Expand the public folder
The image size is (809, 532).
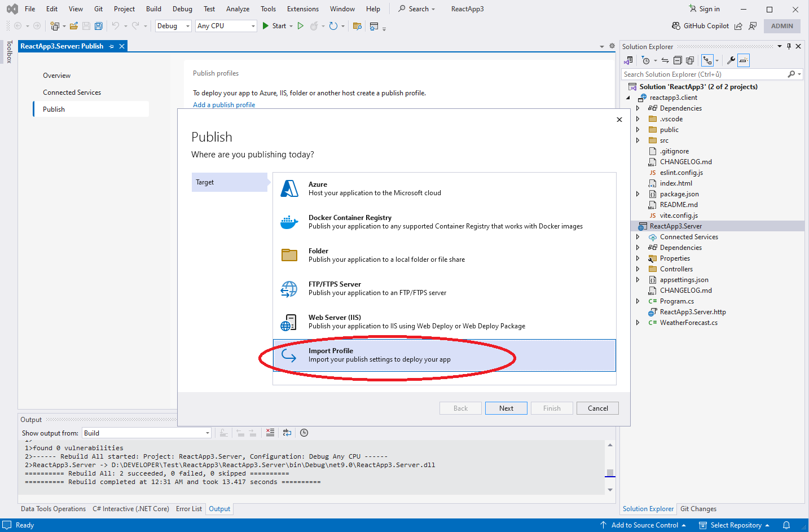638,130
